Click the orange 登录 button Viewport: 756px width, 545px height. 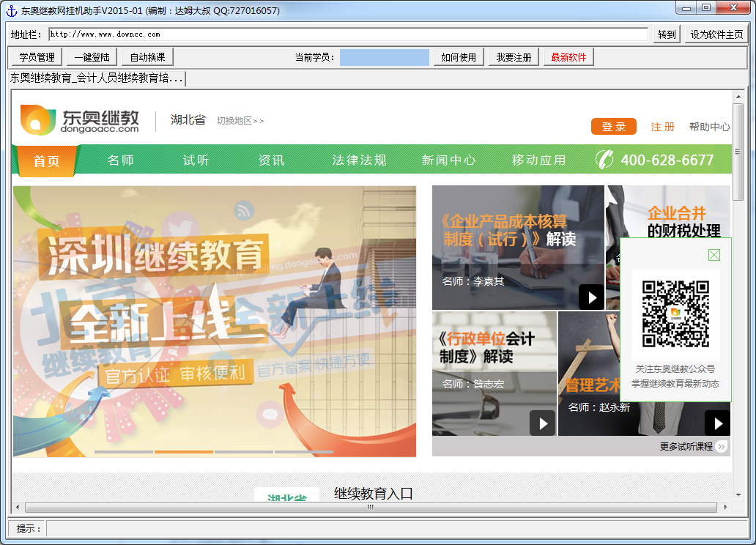pos(614,126)
